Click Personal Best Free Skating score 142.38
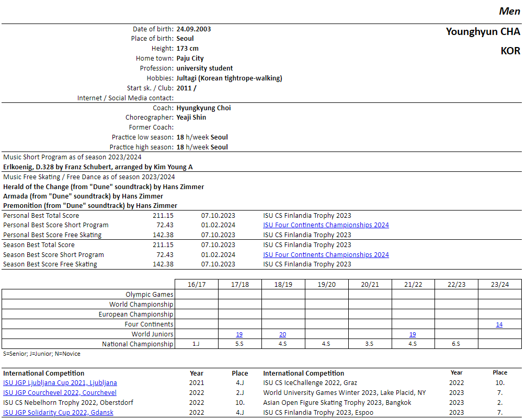 click(163, 235)
